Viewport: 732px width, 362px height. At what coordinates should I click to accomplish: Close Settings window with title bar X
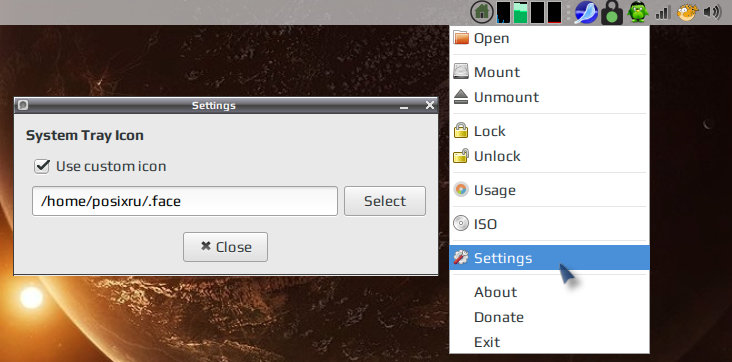click(x=430, y=106)
